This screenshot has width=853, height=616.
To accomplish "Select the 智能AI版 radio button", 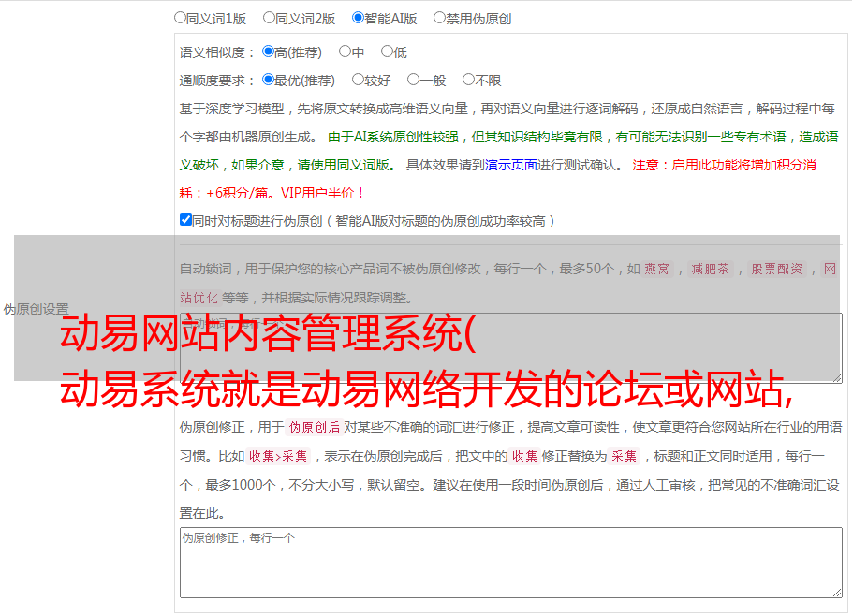I will (x=358, y=18).
